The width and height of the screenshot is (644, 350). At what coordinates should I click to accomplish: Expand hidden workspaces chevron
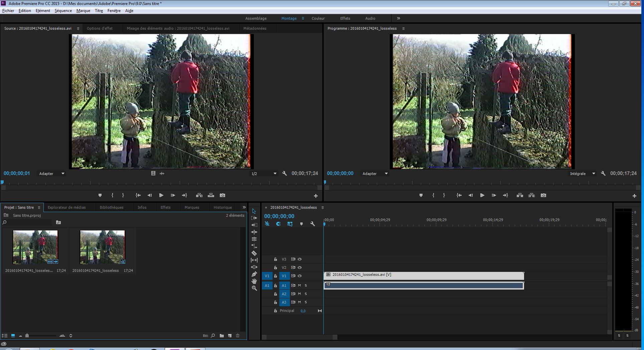tap(398, 18)
